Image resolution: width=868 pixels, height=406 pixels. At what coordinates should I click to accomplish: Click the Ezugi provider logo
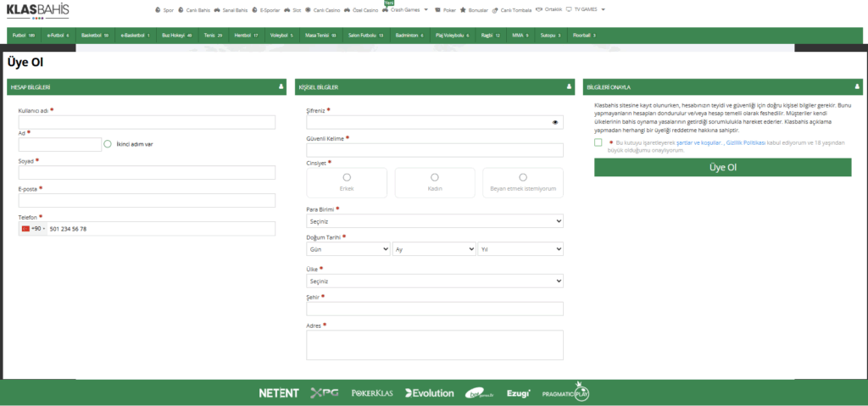tap(518, 393)
